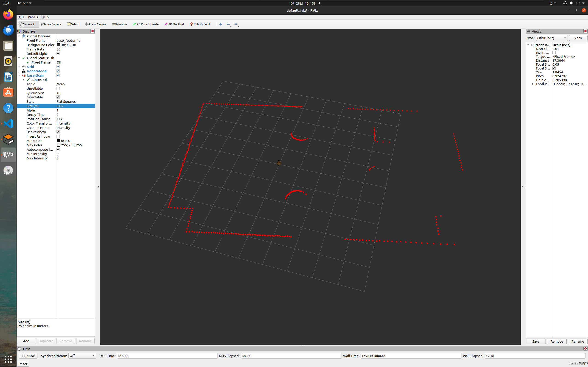588x367 pixels.
Task: Open the view Type dropdown
Action: [551, 38]
